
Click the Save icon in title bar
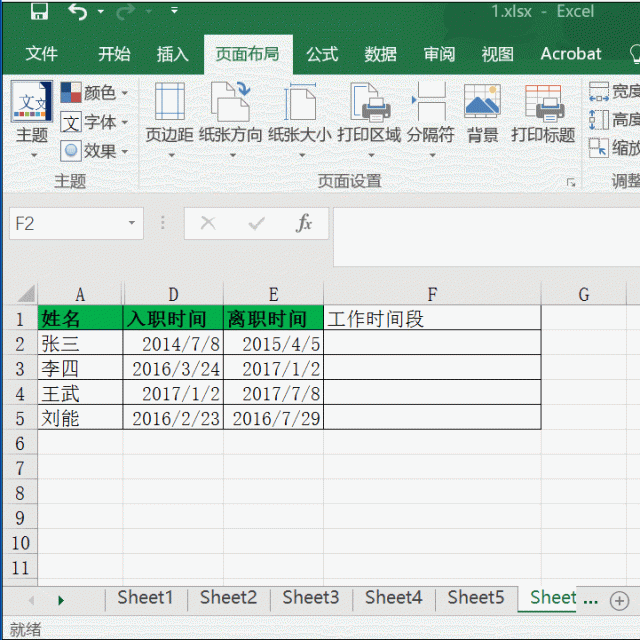coord(39,12)
